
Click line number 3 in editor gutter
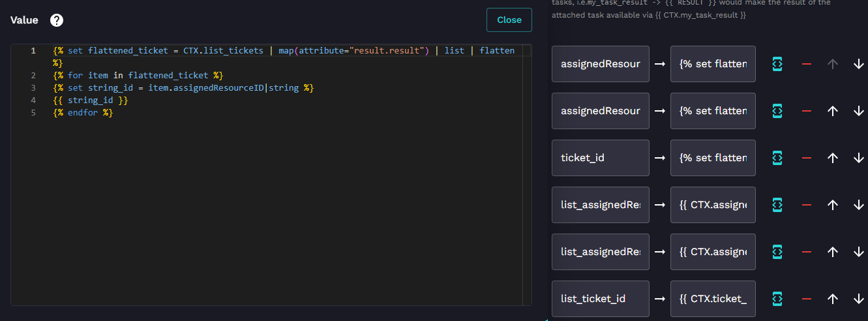[x=33, y=87]
